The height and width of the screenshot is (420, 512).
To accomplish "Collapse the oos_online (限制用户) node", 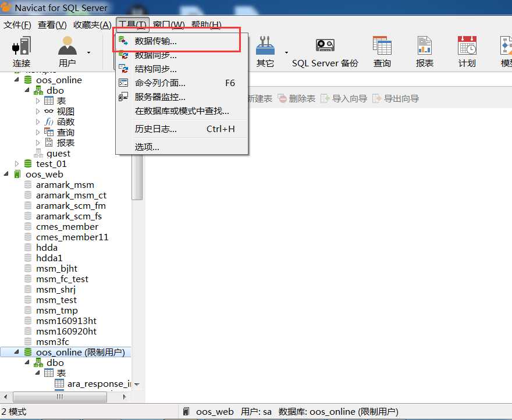I will click(17, 352).
